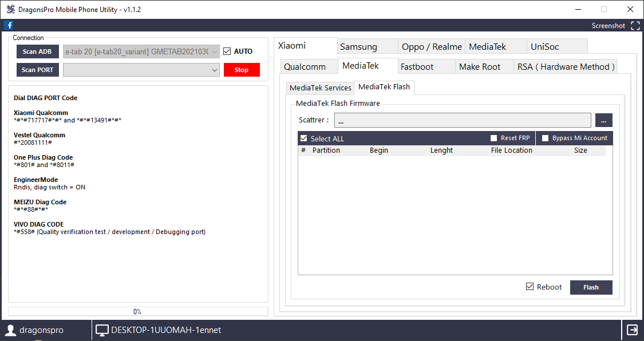
Task: Click the Lenght column header
Action: (441, 150)
